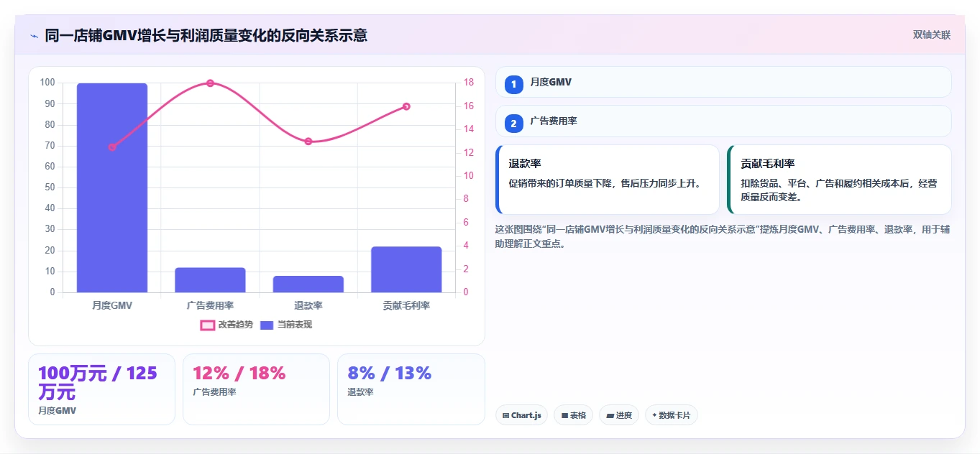Click the 退款率 bar in the chart
The height and width of the screenshot is (454, 980).
coord(308,284)
